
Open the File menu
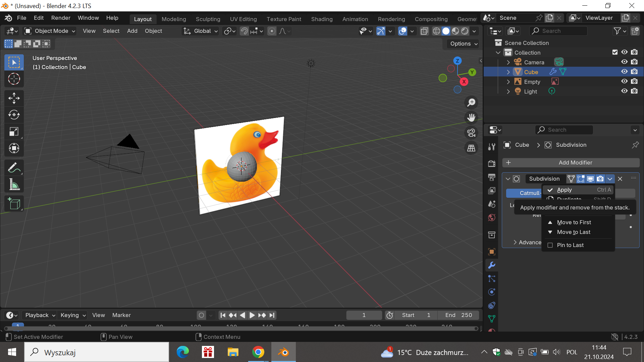[x=21, y=18]
